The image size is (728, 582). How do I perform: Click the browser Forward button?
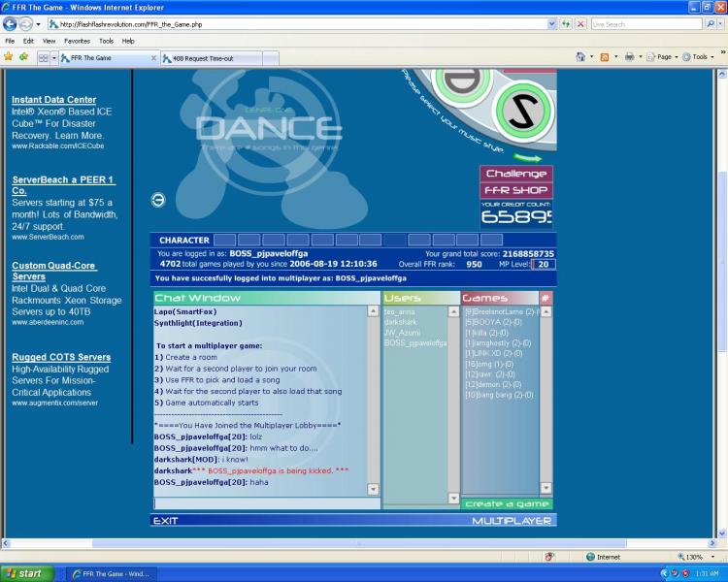pyautogui.click(x=26, y=24)
